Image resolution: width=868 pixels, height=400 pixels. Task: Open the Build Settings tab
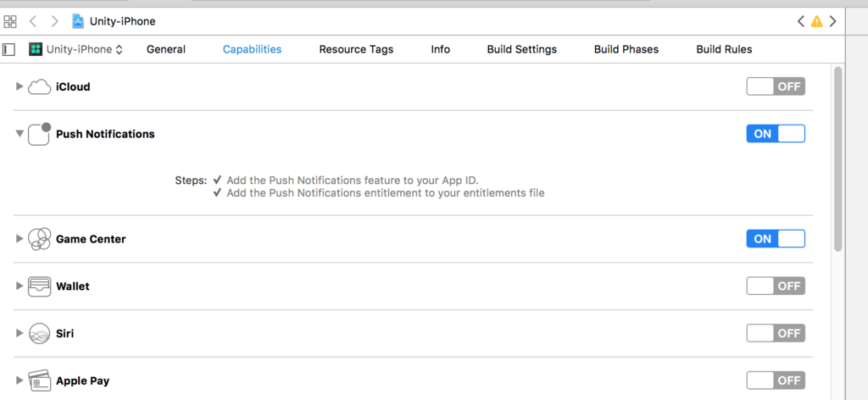pyautogui.click(x=522, y=49)
